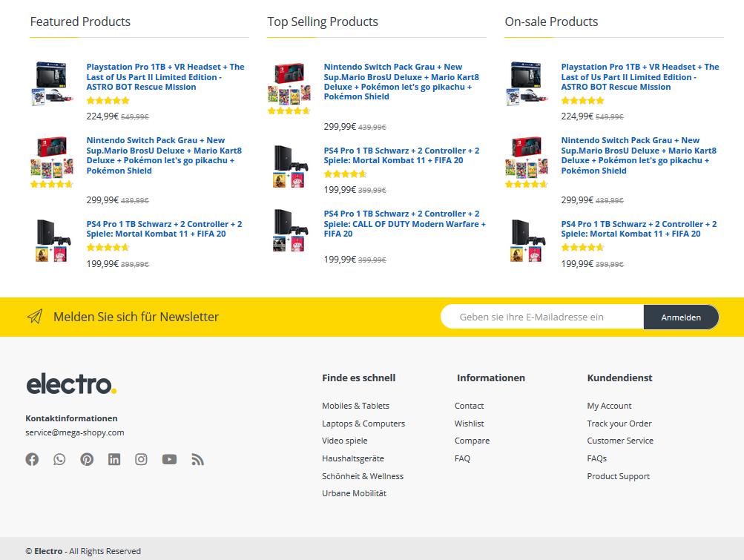Screen dimensions: 744x560
Task: Open the WhatsApp social icon
Action: (x=59, y=459)
